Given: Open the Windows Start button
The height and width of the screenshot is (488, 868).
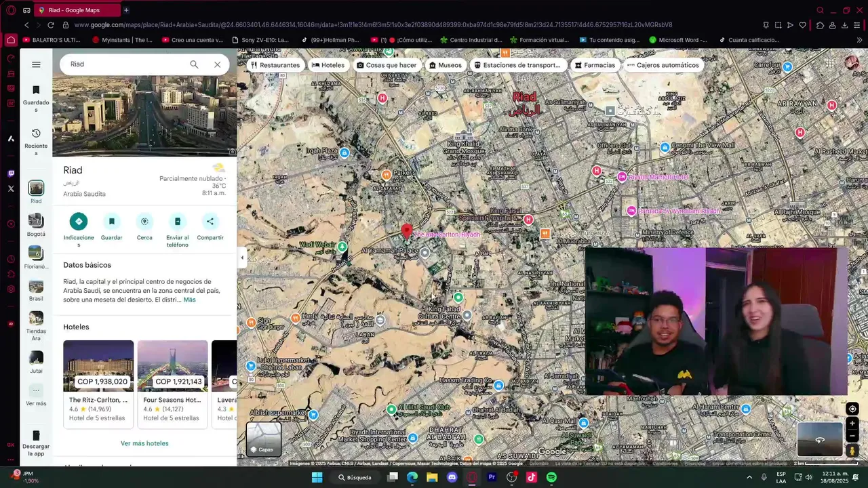Looking at the screenshot, I should (x=317, y=477).
